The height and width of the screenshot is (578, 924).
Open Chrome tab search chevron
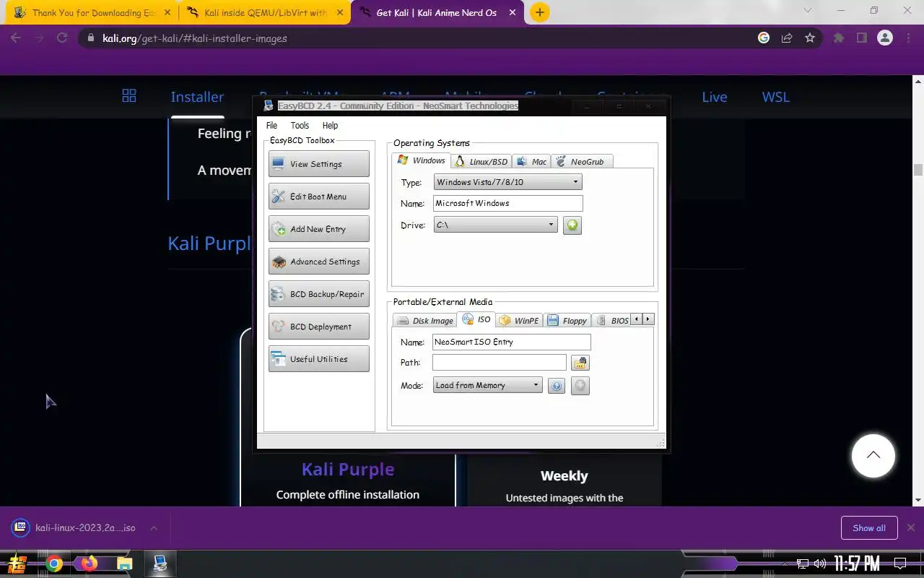pos(807,10)
